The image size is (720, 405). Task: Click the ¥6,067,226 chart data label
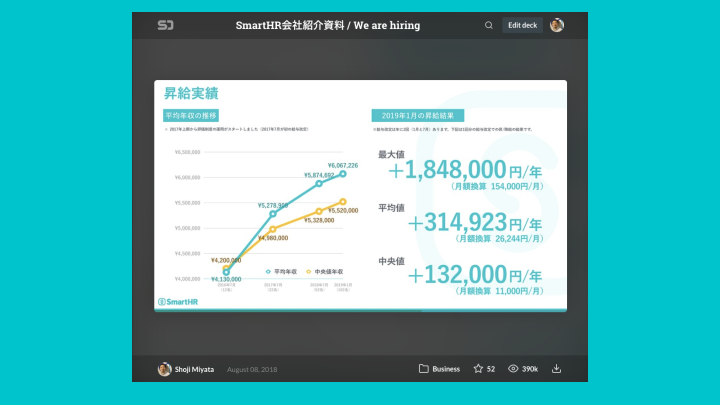click(x=343, y=165)
